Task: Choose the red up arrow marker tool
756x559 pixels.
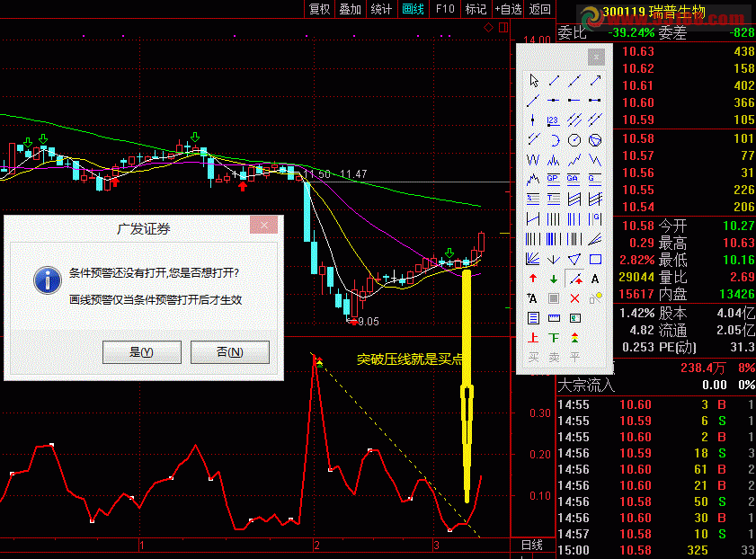Action: (x=533, y=279)
